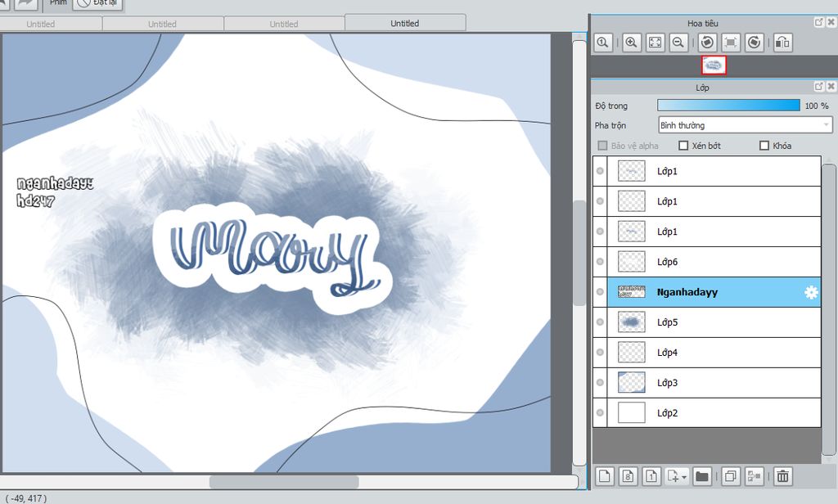Undock the Lớp panel
The height and width of the screenshot is (504, 838).
coord(818,86)
